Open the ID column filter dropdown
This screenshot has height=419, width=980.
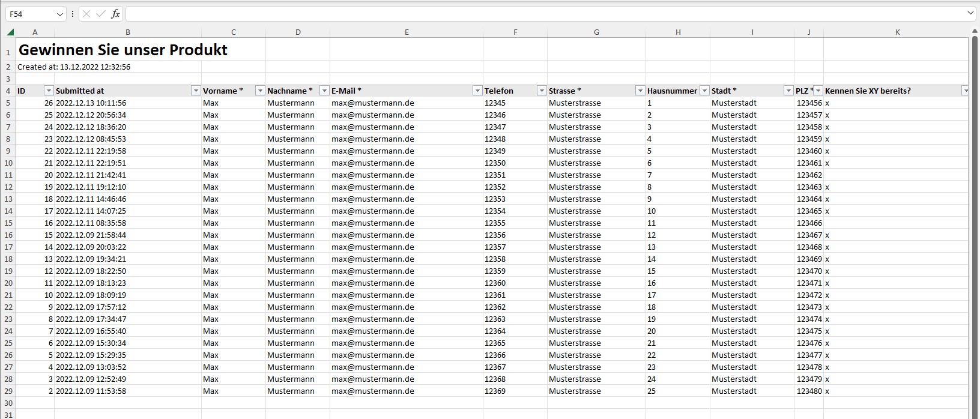click(x=49, y=91)
